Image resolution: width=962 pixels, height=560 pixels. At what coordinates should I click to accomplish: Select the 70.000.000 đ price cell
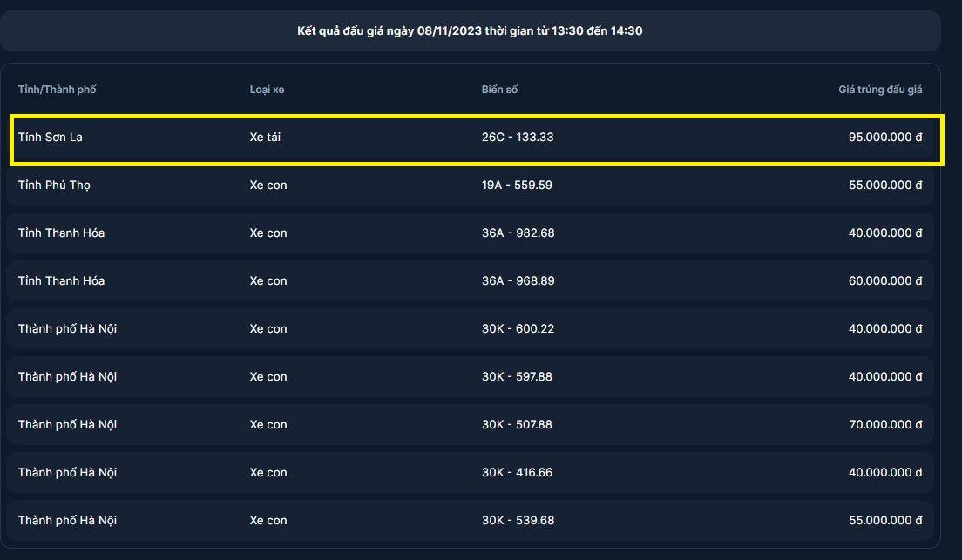coord(884,425)
